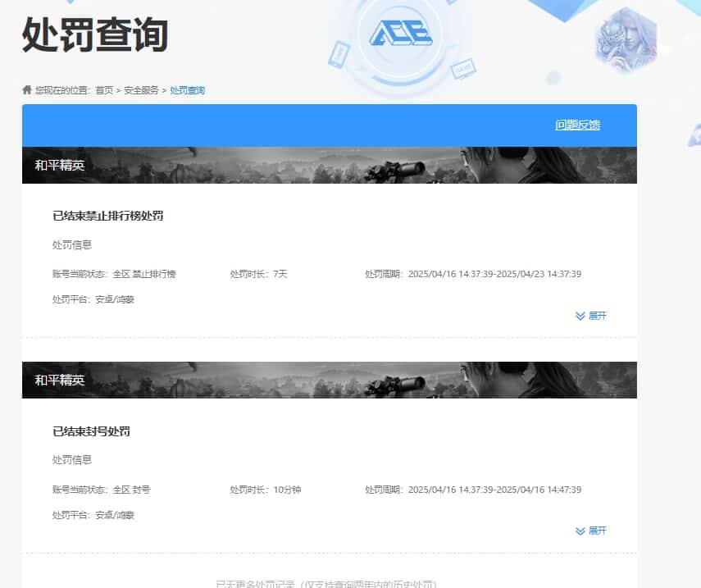Select heading 已结束禁止排行榜处罚
Image resolution: width=701 pixels, height=588 pixels.
(x=107, y=216)
